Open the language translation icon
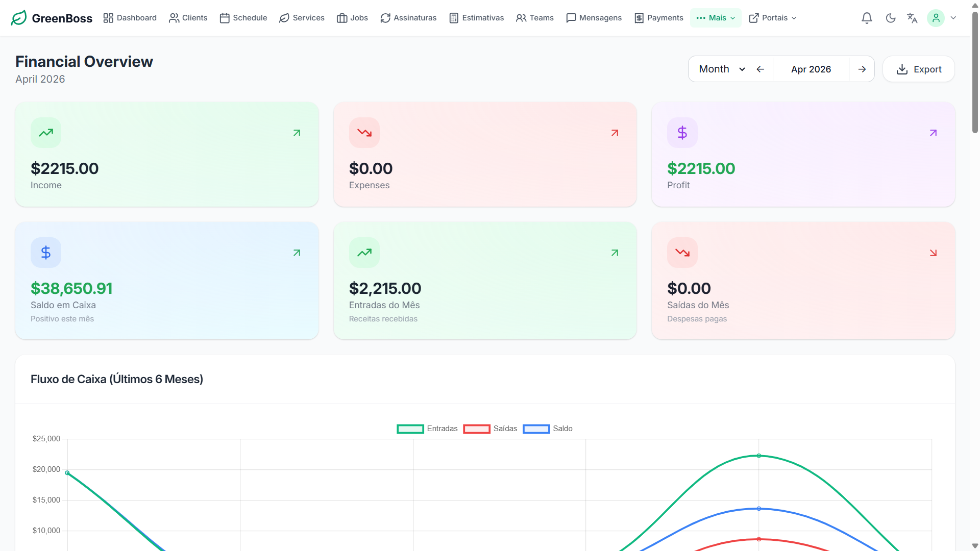 (x=912, y=18)
